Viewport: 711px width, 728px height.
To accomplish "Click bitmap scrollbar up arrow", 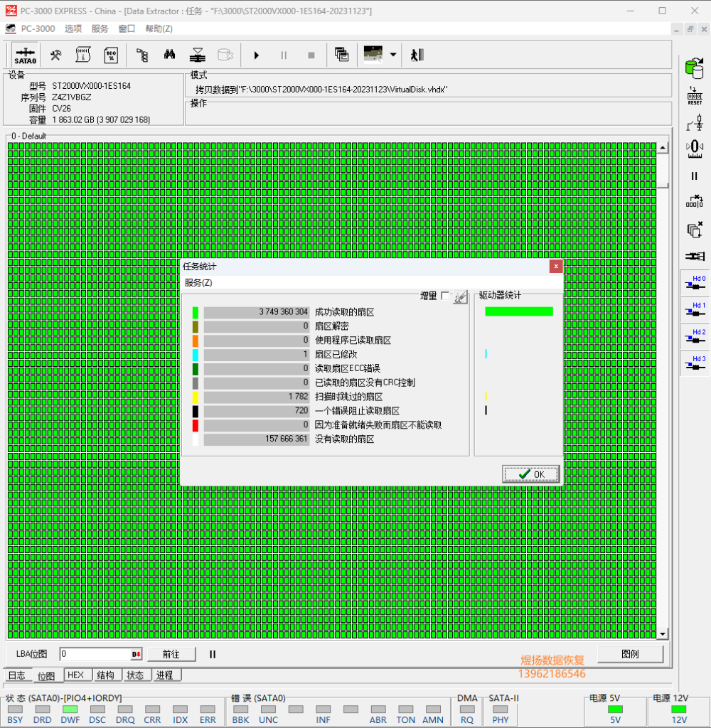I will click(x=663, y=148).
